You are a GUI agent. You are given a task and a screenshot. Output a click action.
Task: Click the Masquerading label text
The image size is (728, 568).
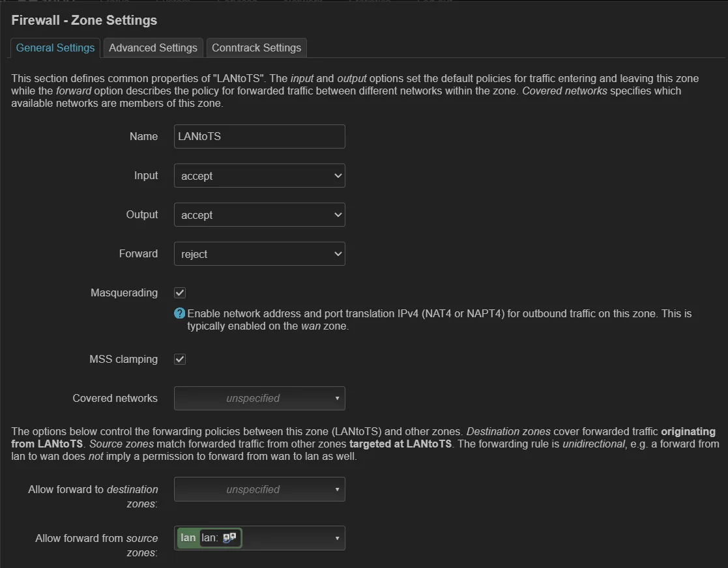[124, 293]
